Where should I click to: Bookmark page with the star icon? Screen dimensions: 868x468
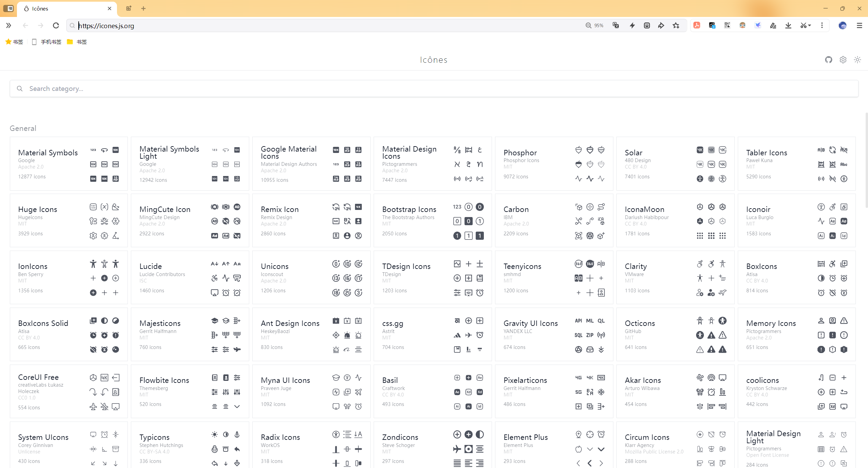coord(676,25)
